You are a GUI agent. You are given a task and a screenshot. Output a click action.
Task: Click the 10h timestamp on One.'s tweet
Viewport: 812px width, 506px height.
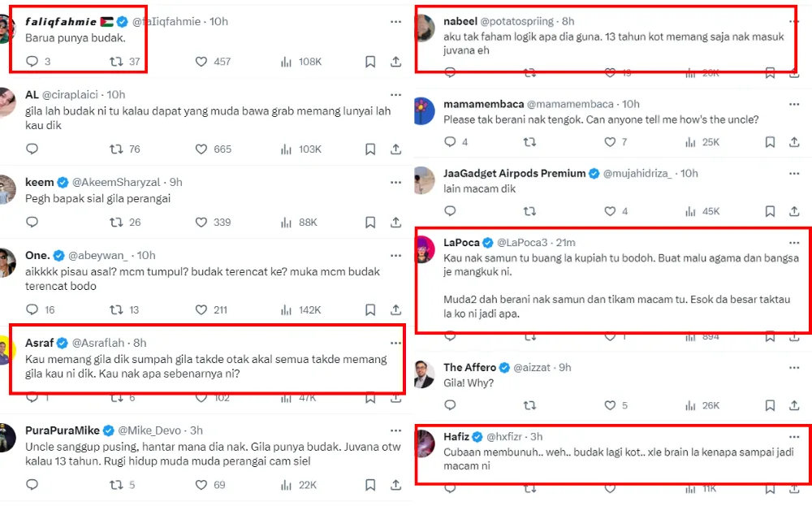pyautogui.click(x=146, y=255)
